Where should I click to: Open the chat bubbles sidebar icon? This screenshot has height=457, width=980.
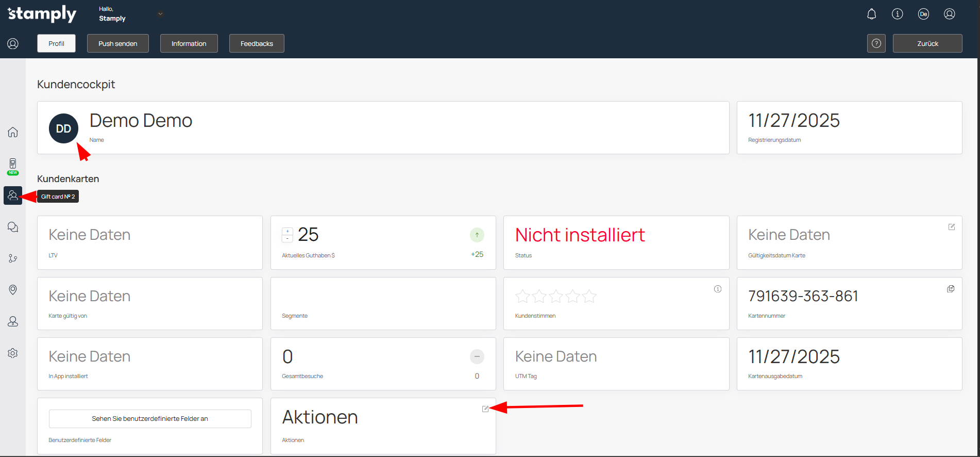point(13,227)
